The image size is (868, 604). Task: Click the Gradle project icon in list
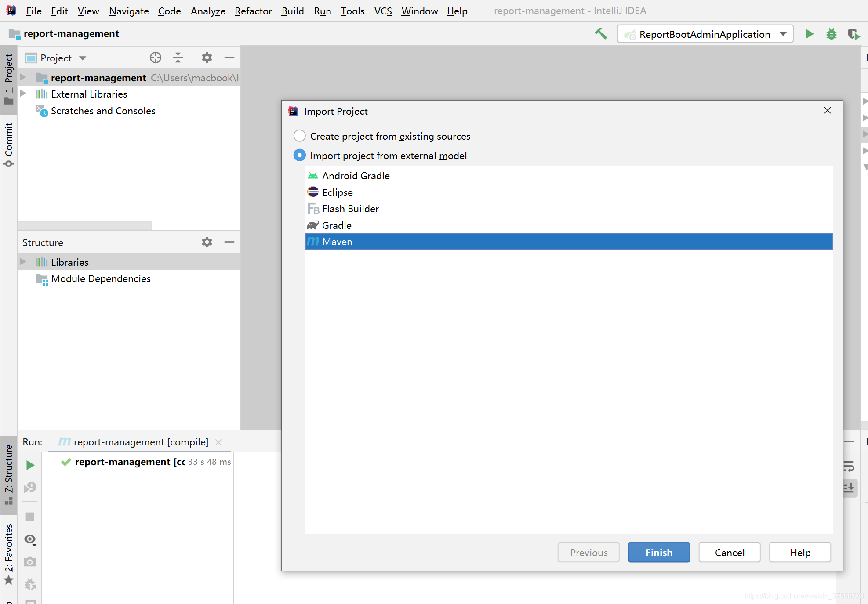coord(313,225)
